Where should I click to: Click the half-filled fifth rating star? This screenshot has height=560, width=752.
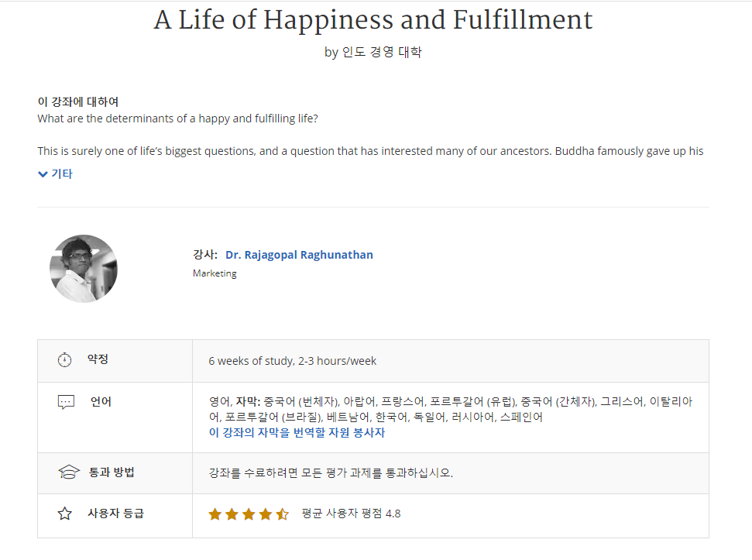pyautogui.click(x=283, y=514)
